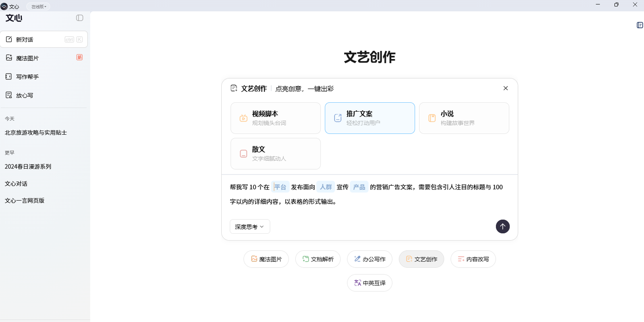Select the 视频脚本 template card
Image resolution: width=644 pixels, height=322 pixels.
275,118
